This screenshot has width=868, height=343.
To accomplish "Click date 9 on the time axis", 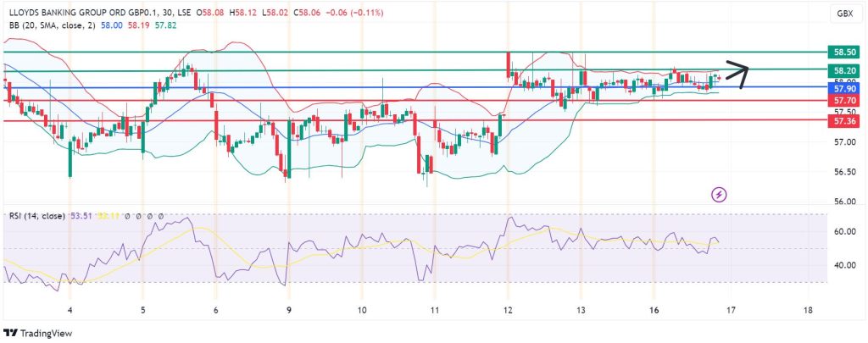I will 289,310.
